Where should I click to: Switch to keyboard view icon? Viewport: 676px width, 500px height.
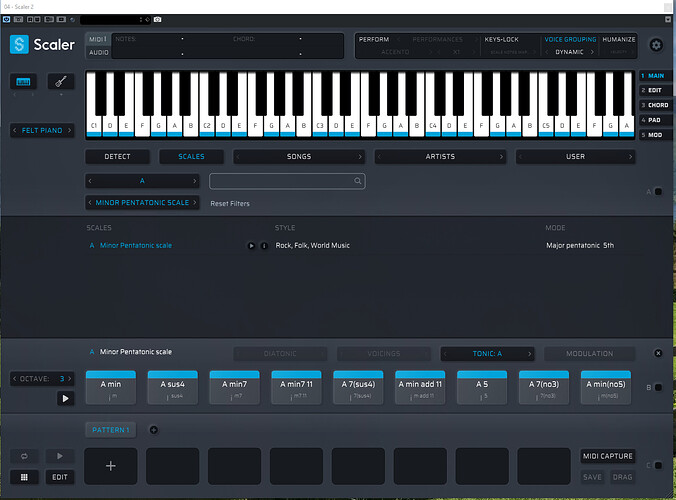tap(23, 81)
